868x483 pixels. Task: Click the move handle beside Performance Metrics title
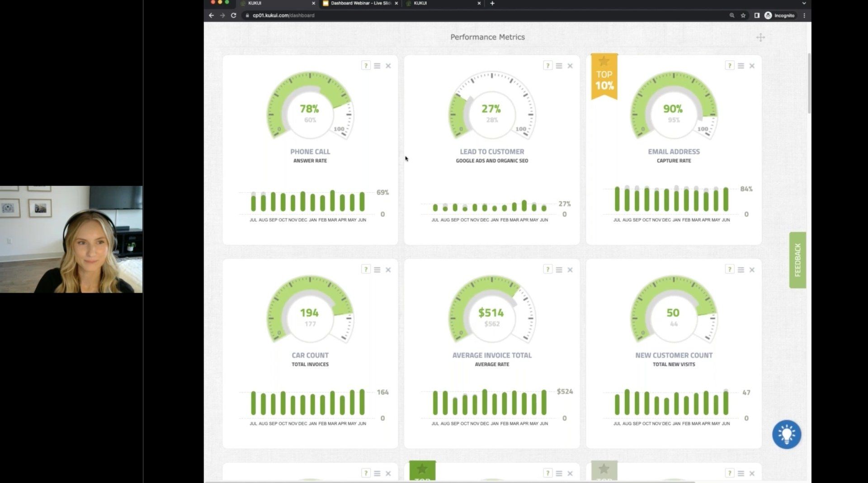[x=760, y=38]
